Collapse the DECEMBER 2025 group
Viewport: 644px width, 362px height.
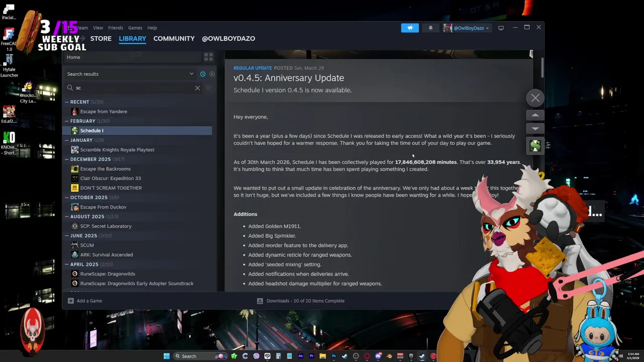(x=66, y=159)
